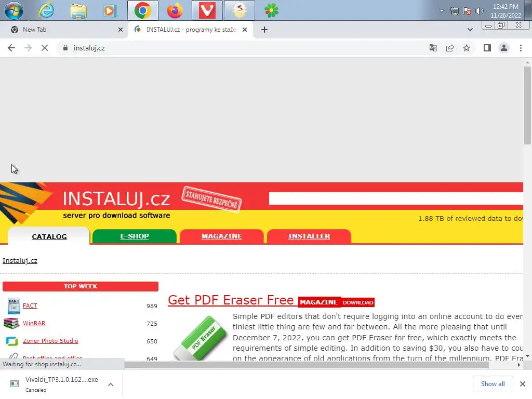532x399 pixels.
Task: Open a new tab with plus button
Action: pos(264,30)
